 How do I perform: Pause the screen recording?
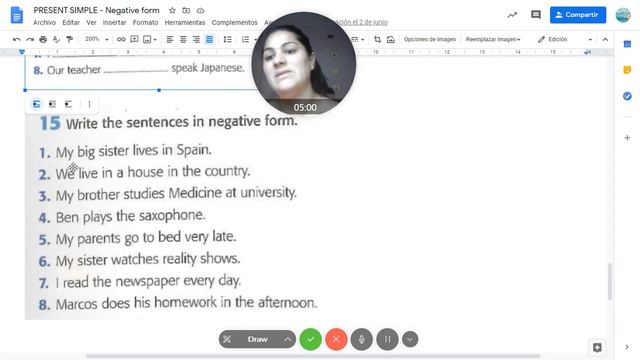tap(387, 339)
